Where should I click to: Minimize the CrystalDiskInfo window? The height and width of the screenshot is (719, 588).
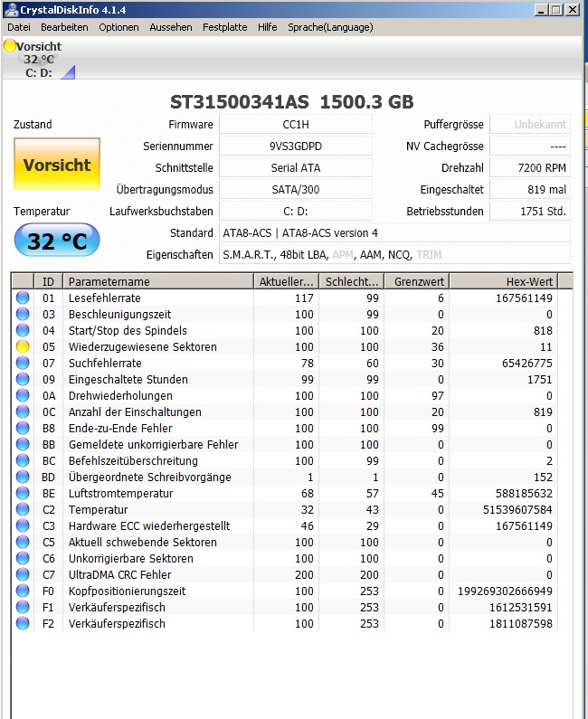541,10
